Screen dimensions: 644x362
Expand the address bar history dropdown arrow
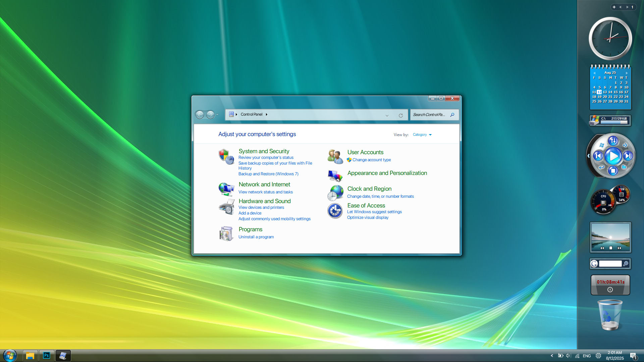(387, 115)
